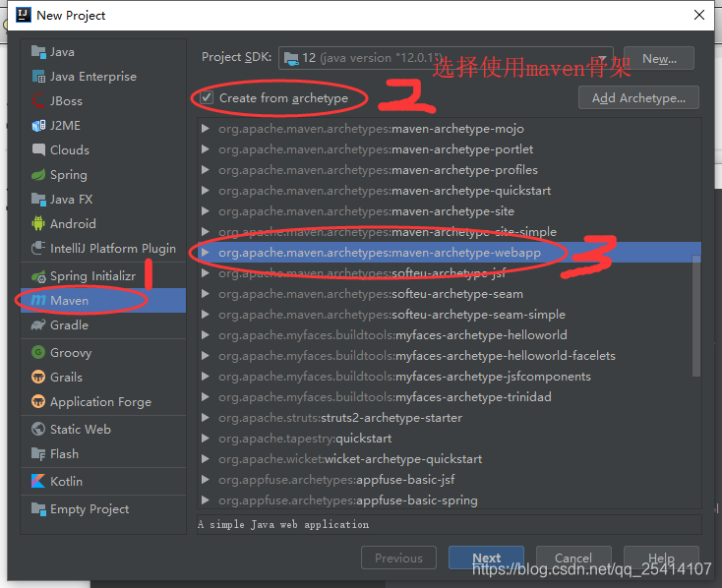Pick the J2ME icon
722x588 pixels.
(38, 125)
